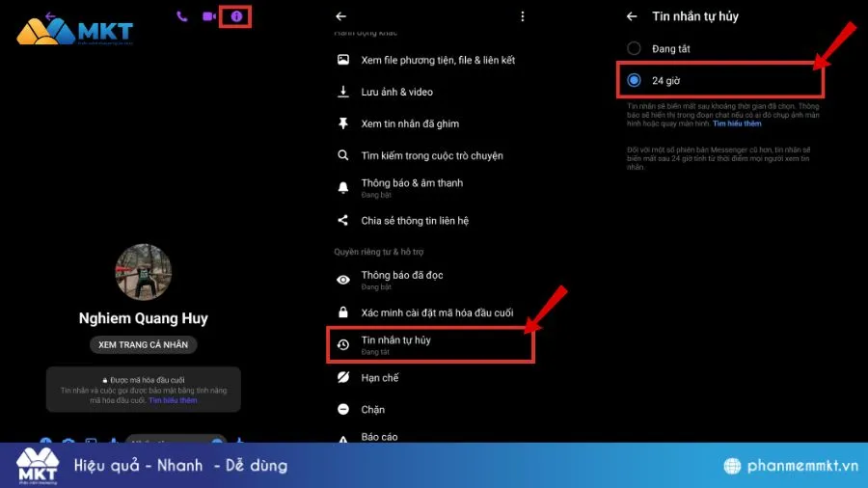
Task: Open the three-dot overflow menu
Action: (522, 16)
